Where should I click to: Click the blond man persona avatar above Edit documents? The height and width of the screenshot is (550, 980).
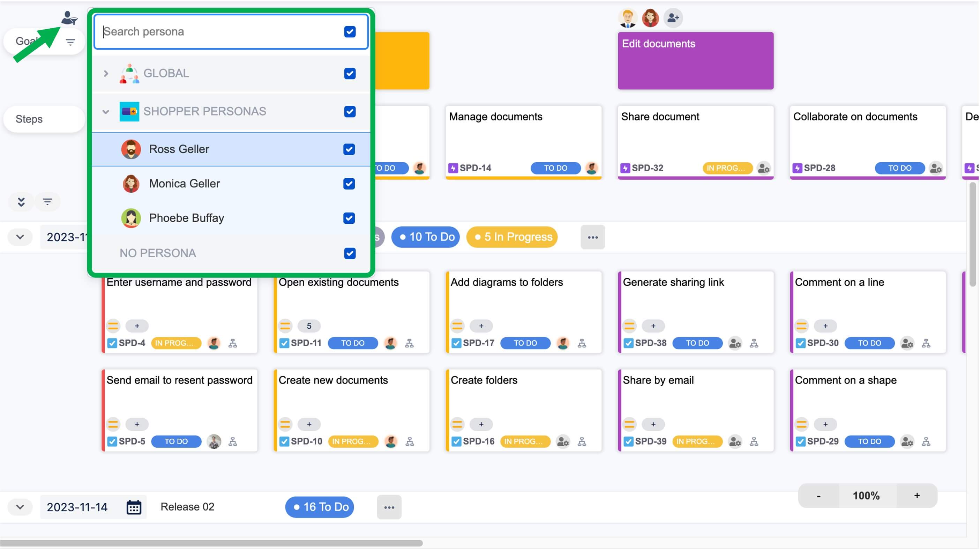point(628,18)
